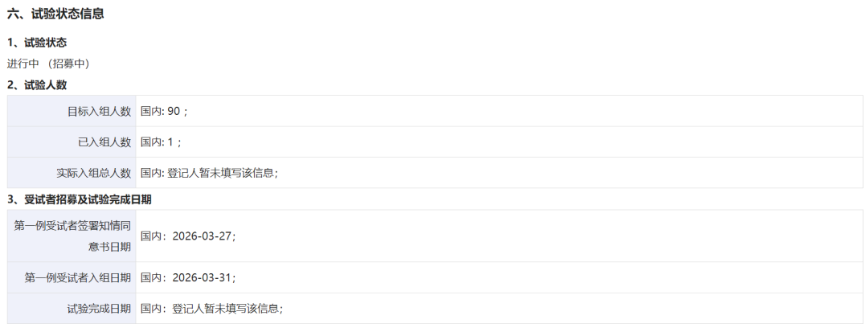Select the 已入组人数 label cell
This screenshot has width=868, height=328.
click(104, 142)
